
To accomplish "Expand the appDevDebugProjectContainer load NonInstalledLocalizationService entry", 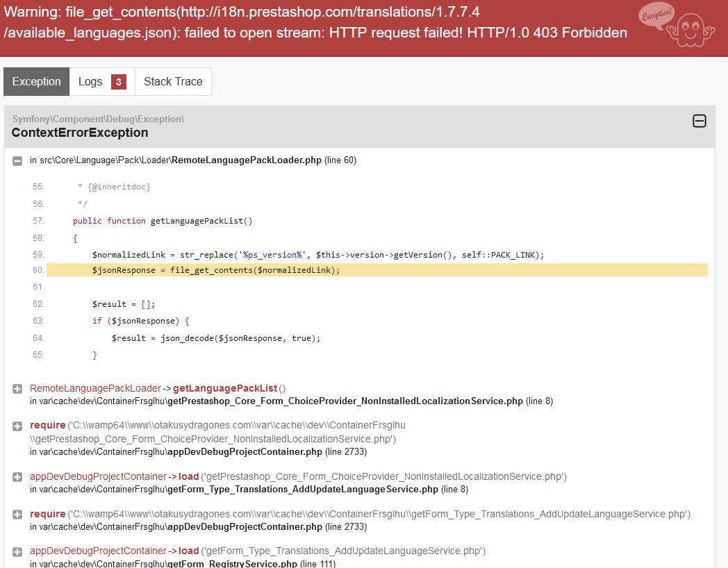I will [x=17, y=477].
